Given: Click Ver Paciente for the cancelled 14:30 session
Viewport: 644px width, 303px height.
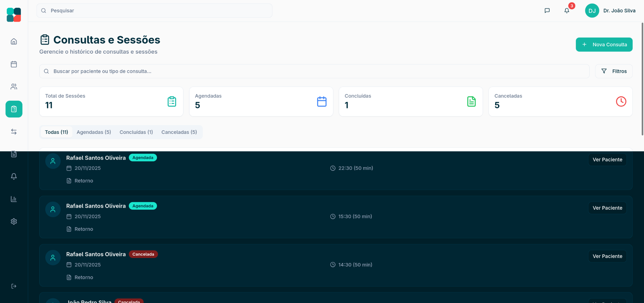Looking at the screenshot, I should tap(607, 256).
